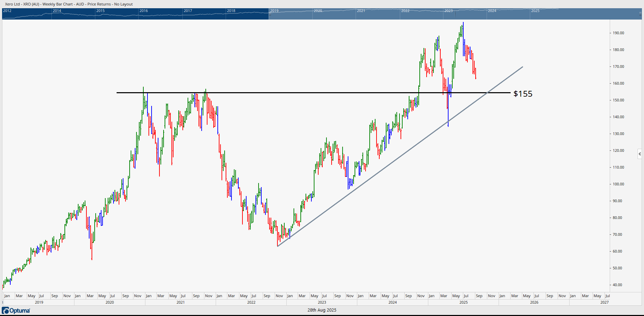Click the 2019 year label on the bottom date axis

(x=39, y=302)
